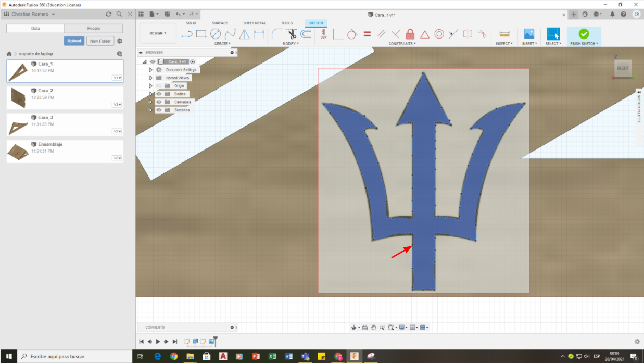Switch to the SOLID tab
This screenshot has width=644, height=363.
point(191,23)
